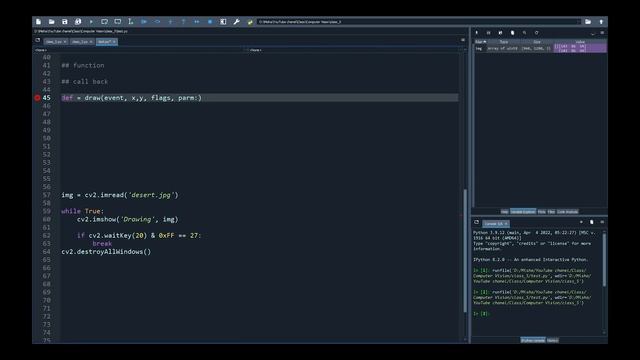
Task: Continue debug execution until next breakpoint
Action: point(197,22)
